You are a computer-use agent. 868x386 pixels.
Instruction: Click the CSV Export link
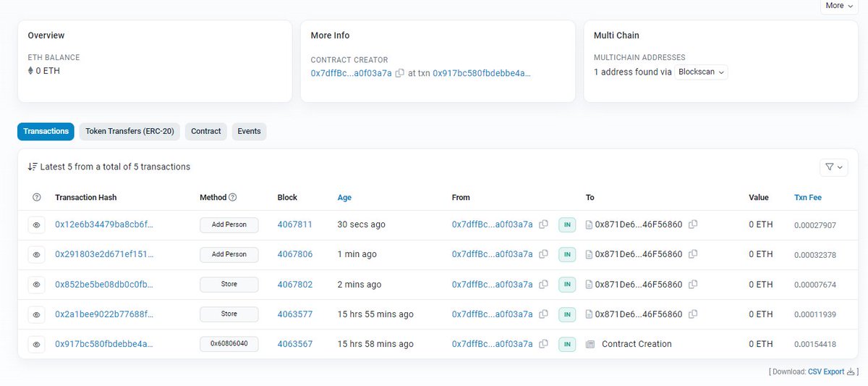click(x=826, y=372)
